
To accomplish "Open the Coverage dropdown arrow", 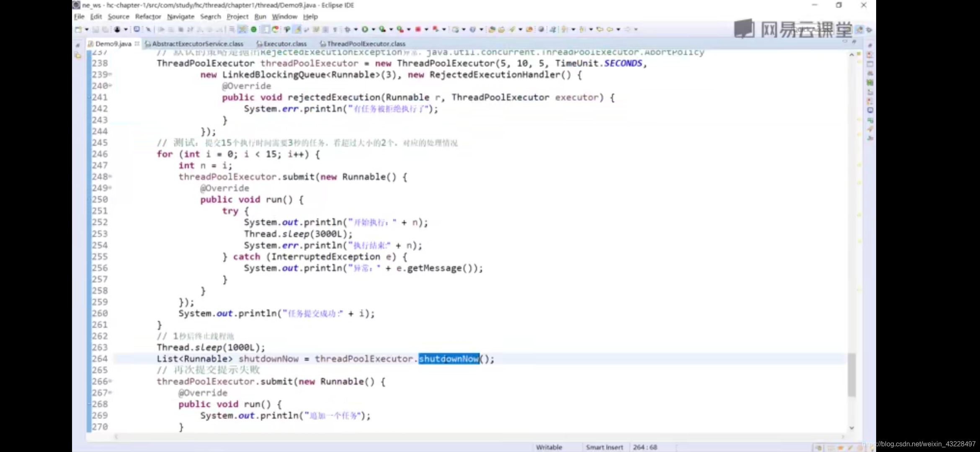I will pyautogui.click(x=391, y=29).
